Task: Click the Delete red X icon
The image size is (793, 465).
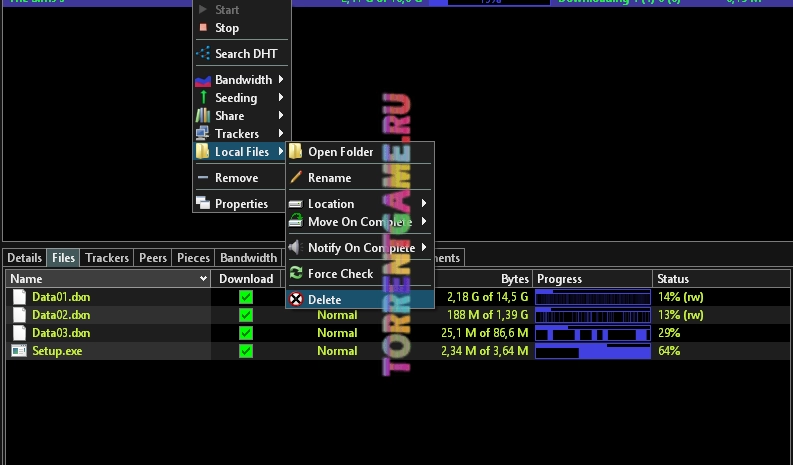Action: pos(296,299)
